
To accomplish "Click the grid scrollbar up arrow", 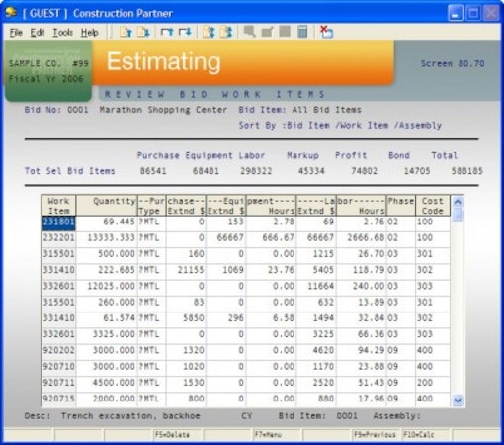I will pos(458,202).
